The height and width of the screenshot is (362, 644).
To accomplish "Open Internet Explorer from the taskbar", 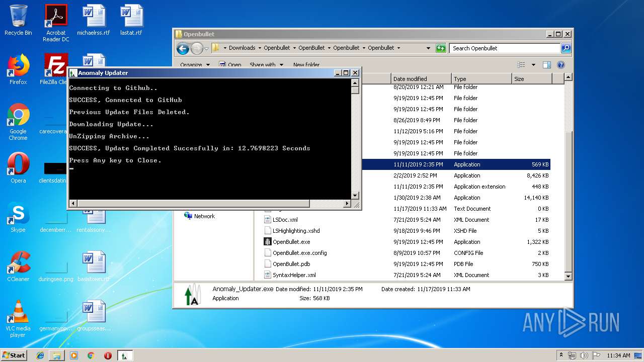I will coord(40,355).
